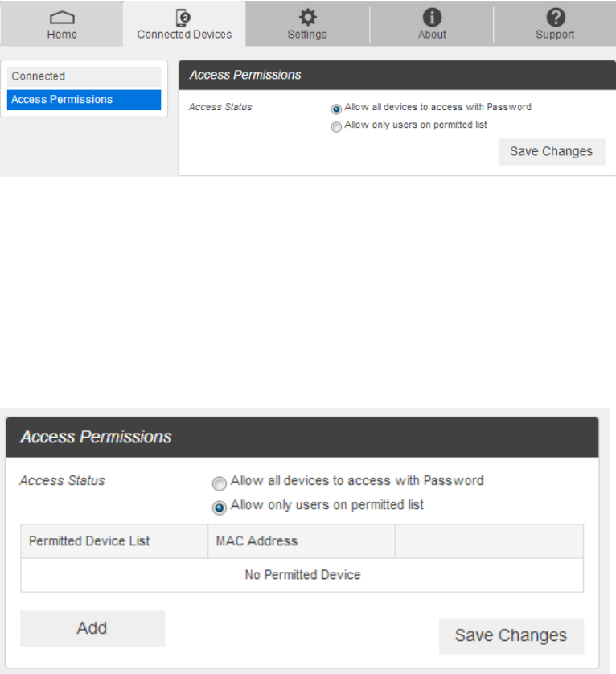This screenshot has height=674, width=616.
Task: Open Access Permissions in the sidebar
Action: coord(84,100)
